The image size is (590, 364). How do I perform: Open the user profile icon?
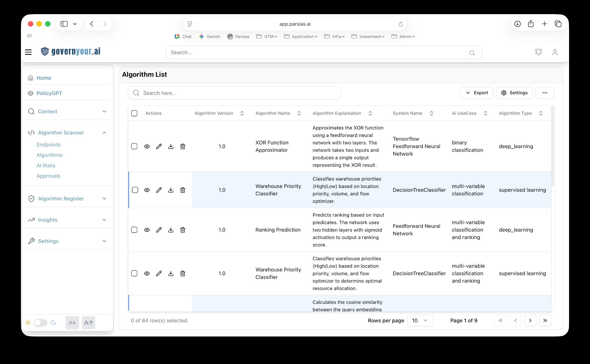click(555, 52)
